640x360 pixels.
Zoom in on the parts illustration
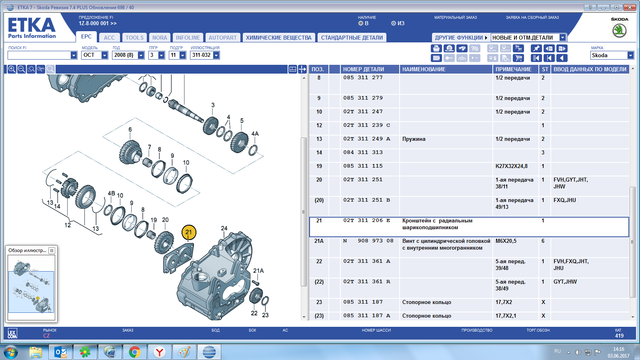point(11,69)
